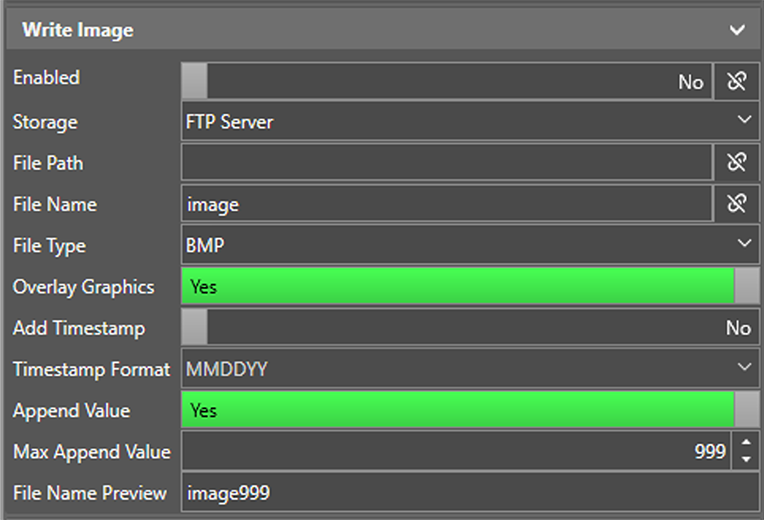764x520 pixels.
Task: Click the link icon beside Enabled
Action: tap(737, 81)
